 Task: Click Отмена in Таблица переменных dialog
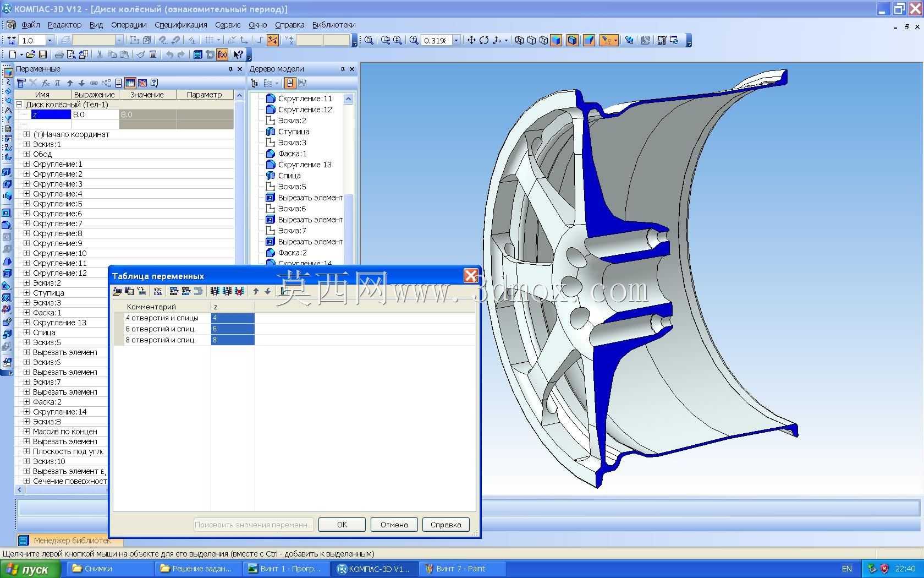[394, 525]
